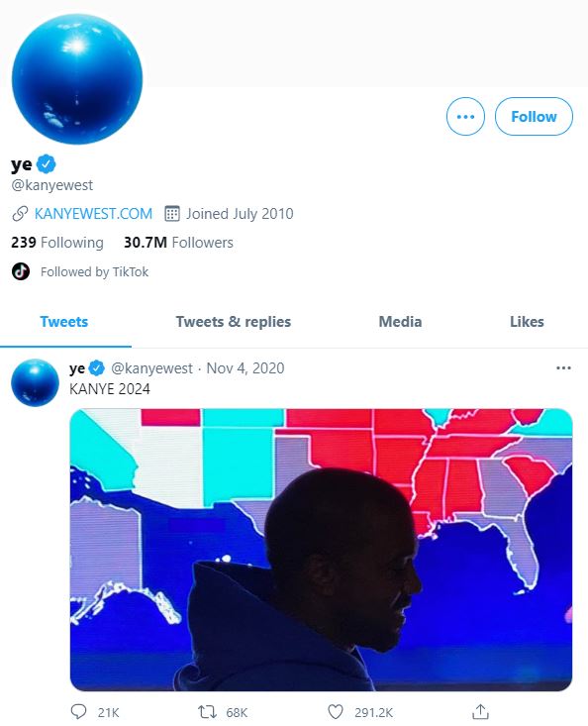Viewport: 588px width, 726px height.
Task: Open the Media tab
Action: (400, 322)
